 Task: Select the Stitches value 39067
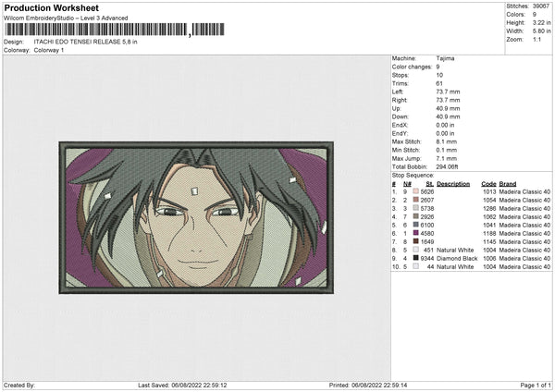pos(541,6)
